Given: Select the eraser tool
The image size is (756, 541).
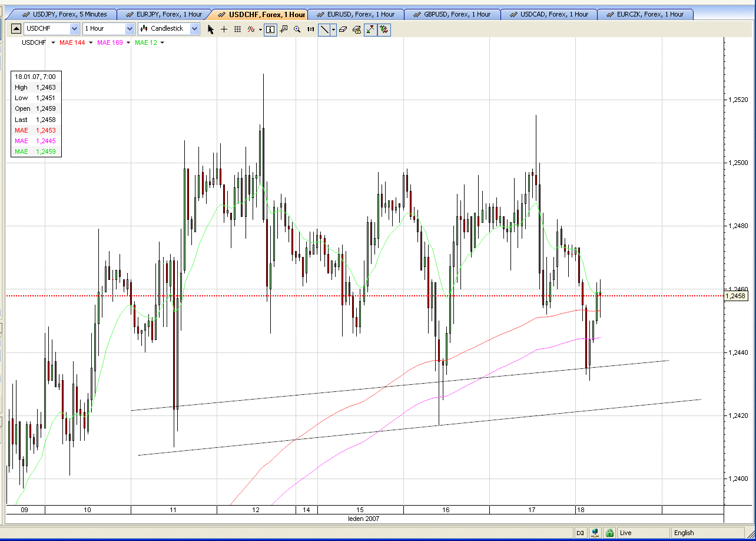Looking at the screenshot, I should 343,29.
